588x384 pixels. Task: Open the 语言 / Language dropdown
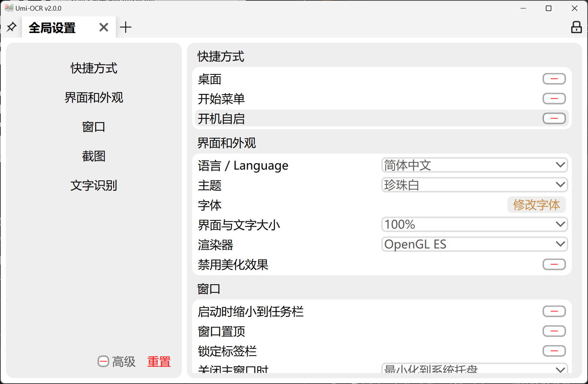click(474, 165)
